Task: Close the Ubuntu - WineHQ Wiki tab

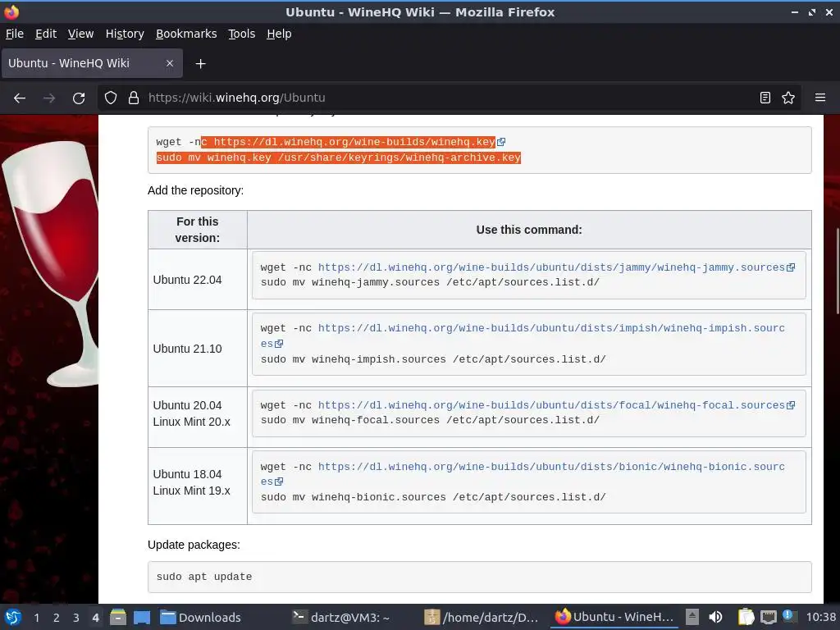Action: (x=170, y=63)
